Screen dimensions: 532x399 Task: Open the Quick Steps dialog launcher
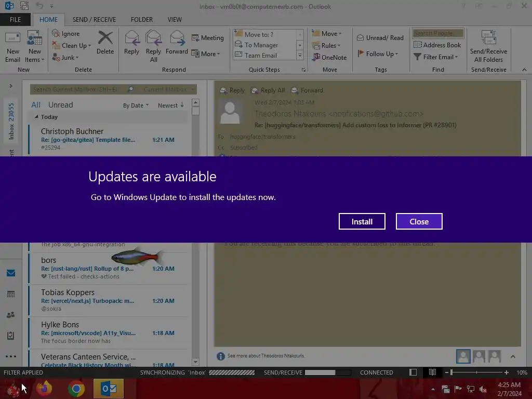(303, 70)
